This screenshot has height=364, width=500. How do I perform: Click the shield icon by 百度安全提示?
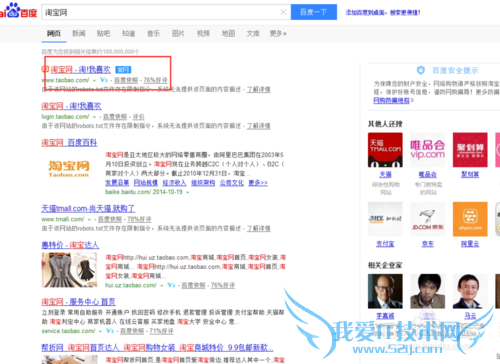pos(421,70)
